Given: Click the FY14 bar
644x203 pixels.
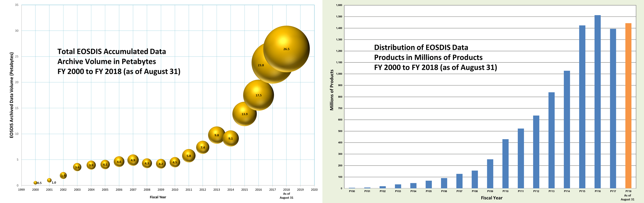Looking at the screenshot, I should coord(567,129).
